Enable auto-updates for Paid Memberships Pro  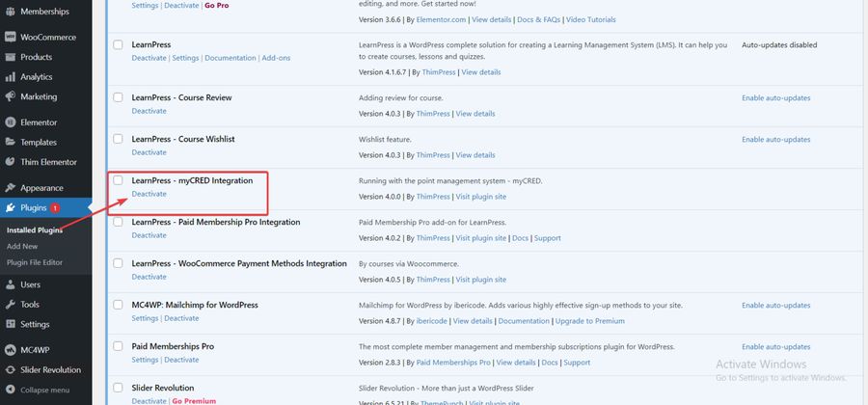(775, 347)
